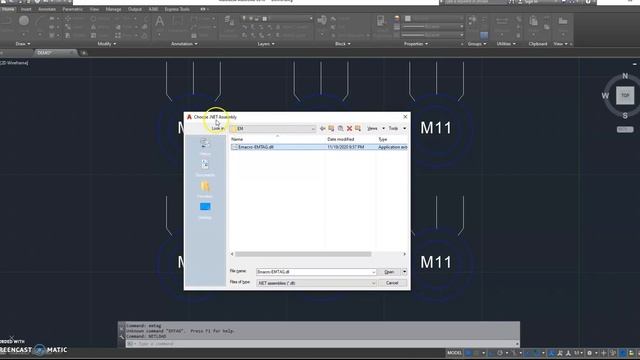This screenshot has width=640, height=360.
Task: Click the W compass direction on ViewCube
Action: click(x=605, y=96)
